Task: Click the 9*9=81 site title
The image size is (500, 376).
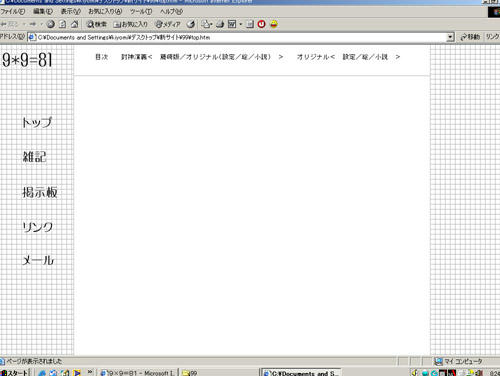Action: point(27,60)
